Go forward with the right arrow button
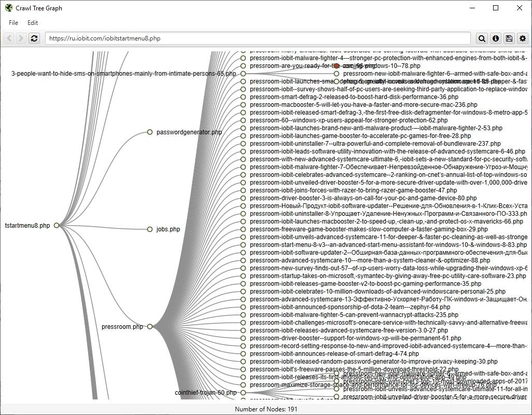Screen dimensions: 532x415 (21, 38)
